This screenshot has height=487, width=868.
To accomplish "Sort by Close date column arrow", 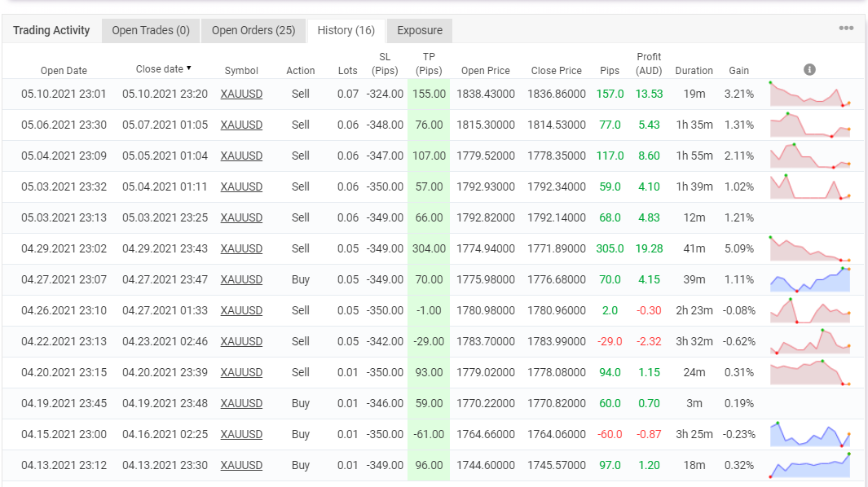I will tap(189, 68).
